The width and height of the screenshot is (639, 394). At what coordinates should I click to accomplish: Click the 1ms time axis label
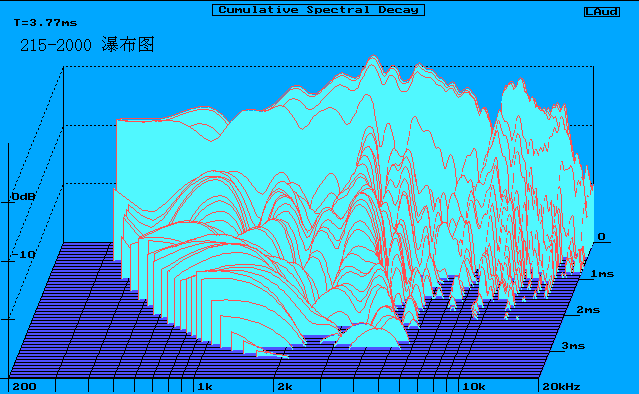coord(602,274)
